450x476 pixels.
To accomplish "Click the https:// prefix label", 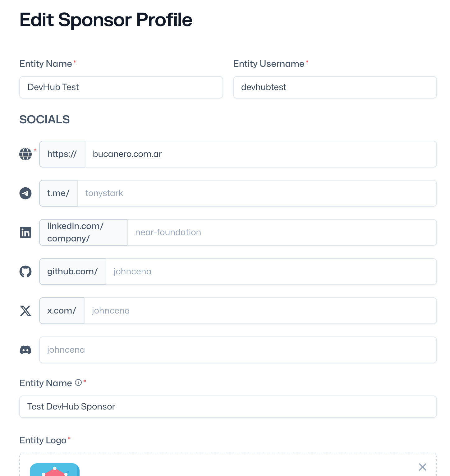I will coord(62,154).
